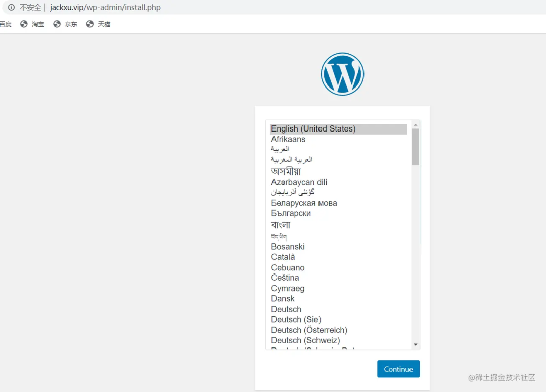This screenshot has width=546, height=392.
Task: Select Български language option
Action: (291, 213)
